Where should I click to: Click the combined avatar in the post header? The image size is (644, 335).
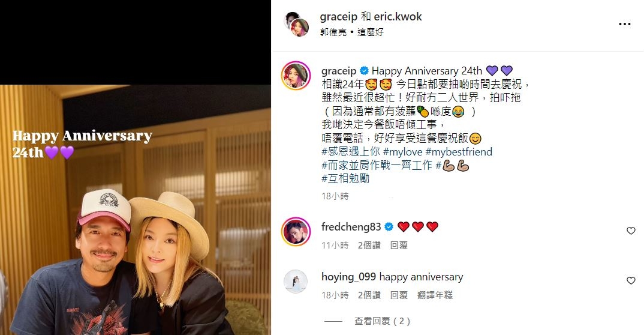297,24
